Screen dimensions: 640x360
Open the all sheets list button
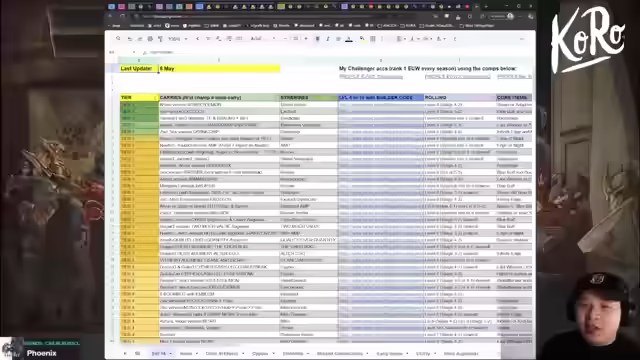(138, 353)
